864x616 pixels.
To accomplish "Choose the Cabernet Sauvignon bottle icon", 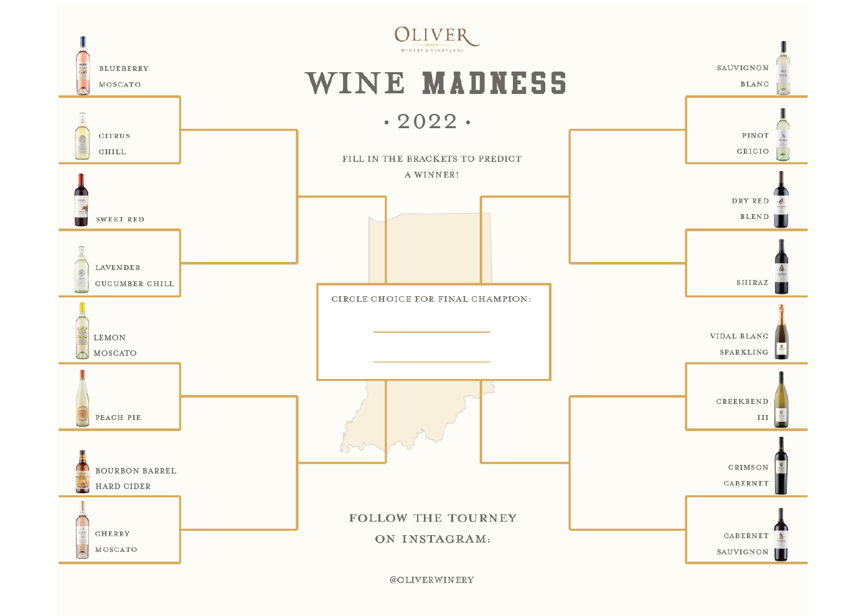I will 781,535.
